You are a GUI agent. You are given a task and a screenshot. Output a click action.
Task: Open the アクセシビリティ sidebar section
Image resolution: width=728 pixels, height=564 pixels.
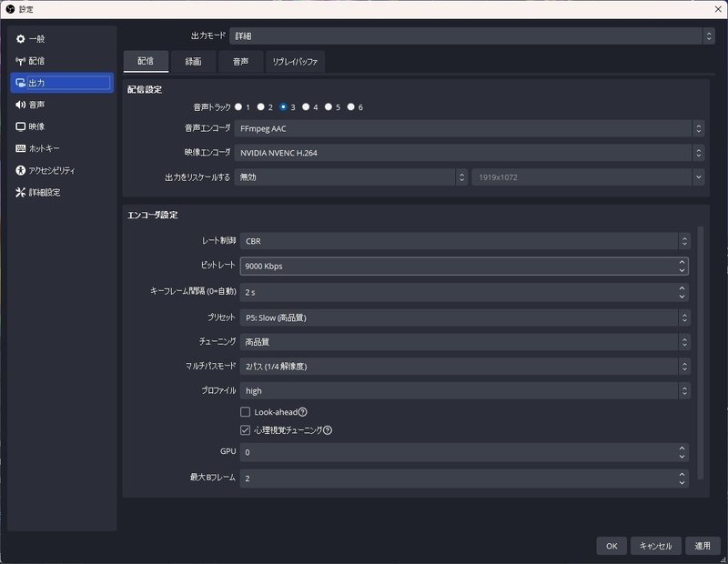pos(62,170)
